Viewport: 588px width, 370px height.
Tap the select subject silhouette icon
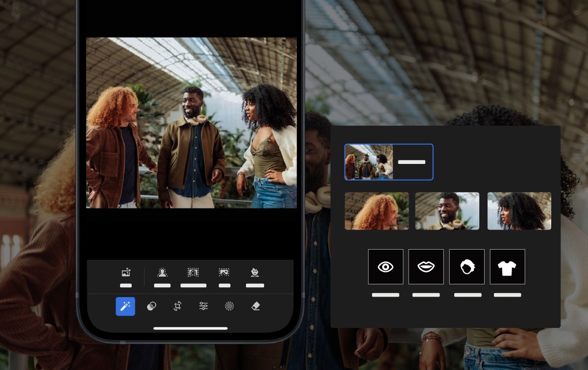(162, 273)
